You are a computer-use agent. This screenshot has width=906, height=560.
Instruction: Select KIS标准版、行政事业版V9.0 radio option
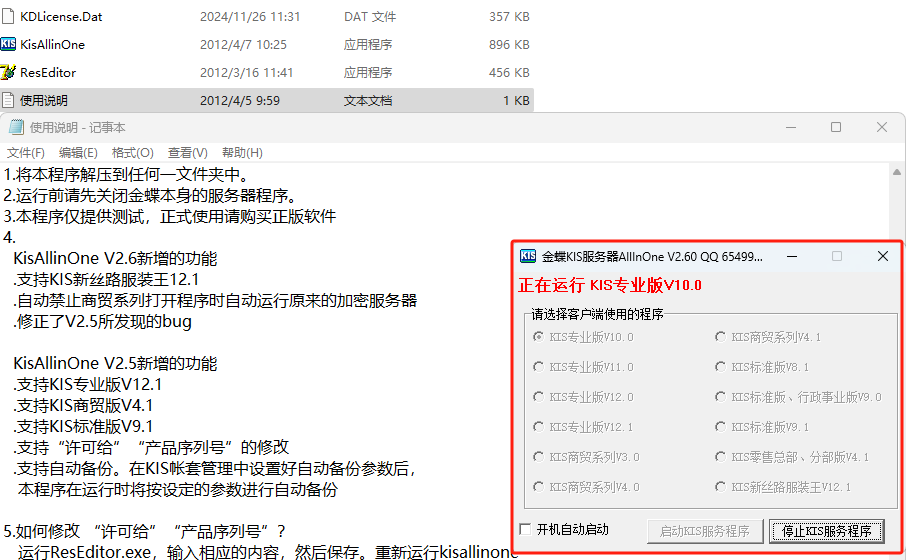coord(720,397)
